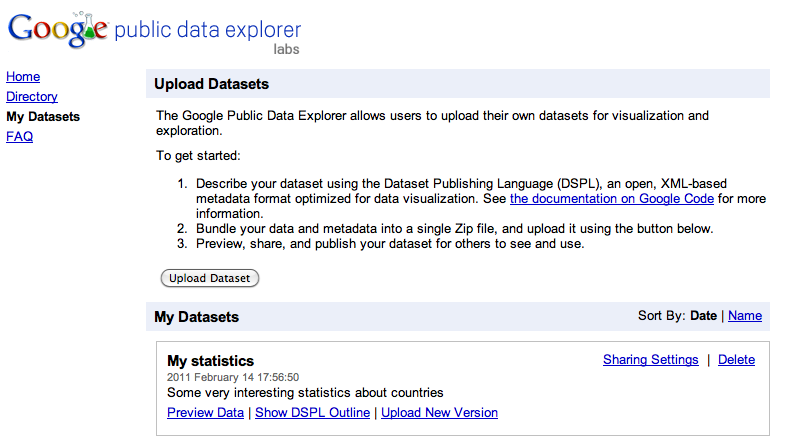Click Show DSPL Outline link

[x=312, y=413]
